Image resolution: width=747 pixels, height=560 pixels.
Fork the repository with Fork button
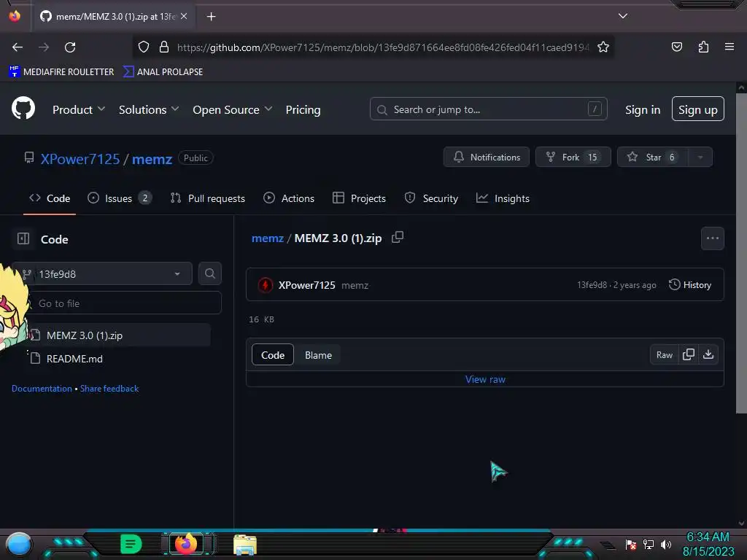(573, 157)
